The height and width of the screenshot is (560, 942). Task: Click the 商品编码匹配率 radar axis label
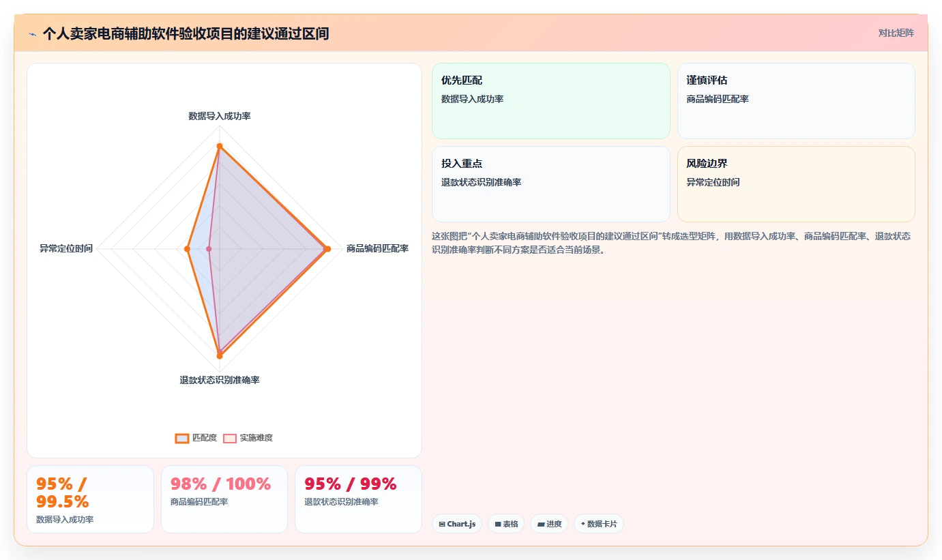pos(377,248)
